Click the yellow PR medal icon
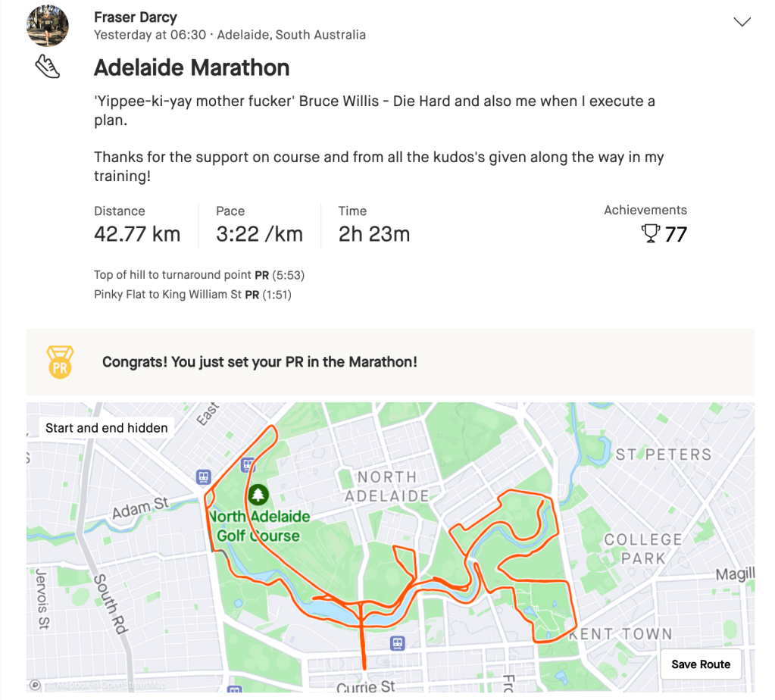Viewport: 775px width, 700px height. [x=60, y=361]
